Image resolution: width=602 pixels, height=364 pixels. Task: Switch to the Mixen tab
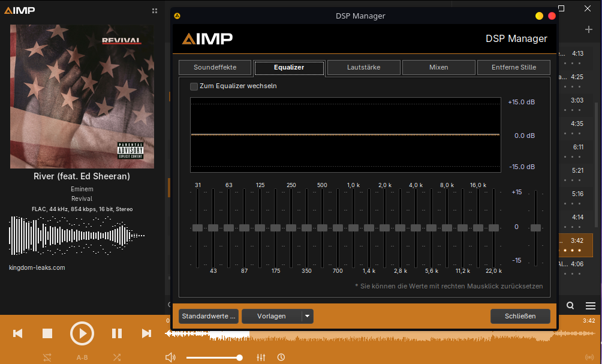[439, 67]
